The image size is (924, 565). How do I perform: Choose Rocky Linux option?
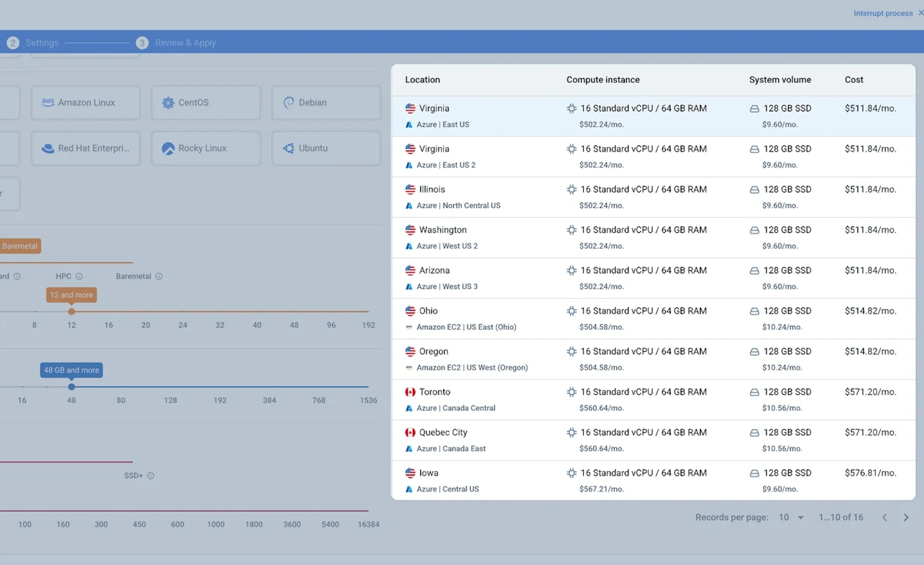(x=206, y=148)
